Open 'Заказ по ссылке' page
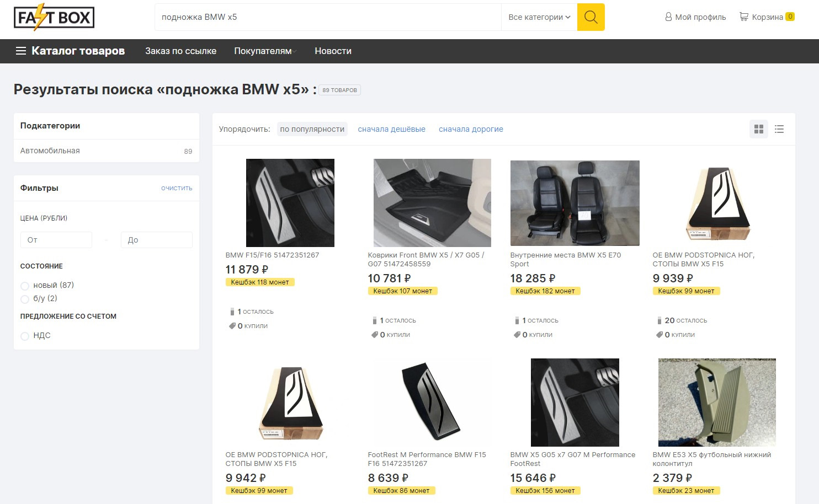Viewport: 819px width, 504px height. (180, 51)
